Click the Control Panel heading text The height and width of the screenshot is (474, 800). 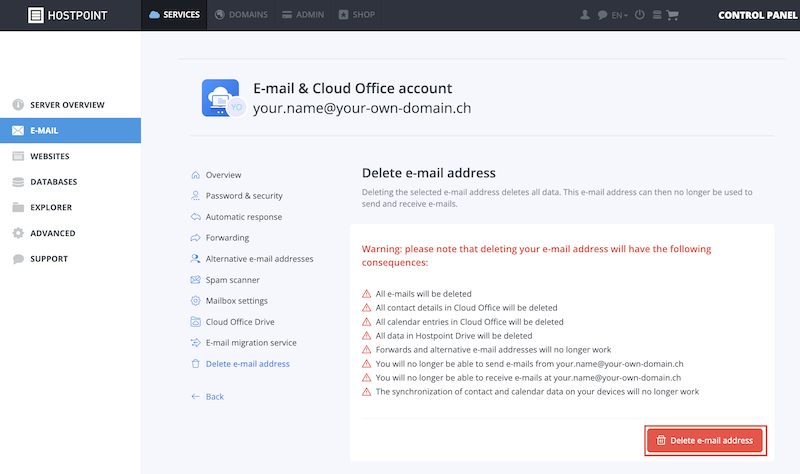758,15
